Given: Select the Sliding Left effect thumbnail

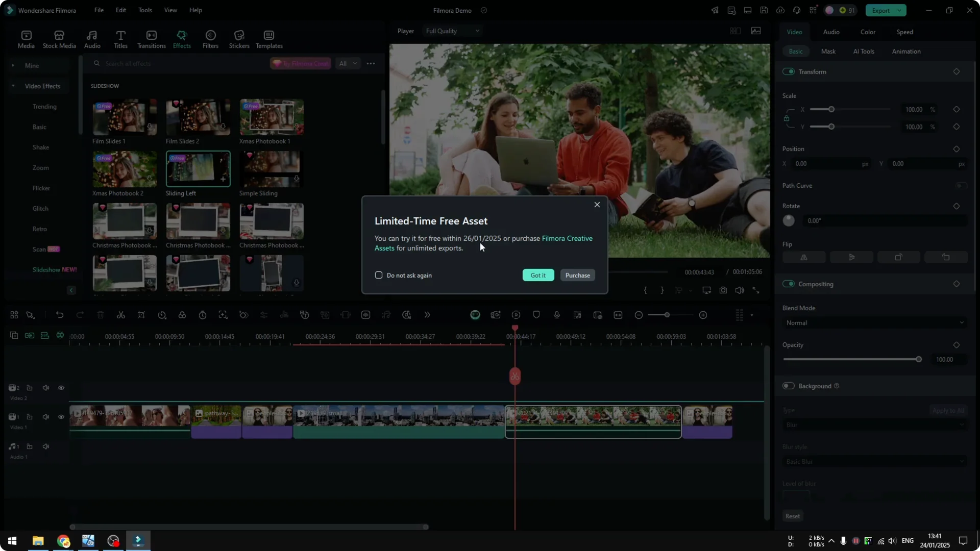Looking at the screenshot, I should point(198,169).
